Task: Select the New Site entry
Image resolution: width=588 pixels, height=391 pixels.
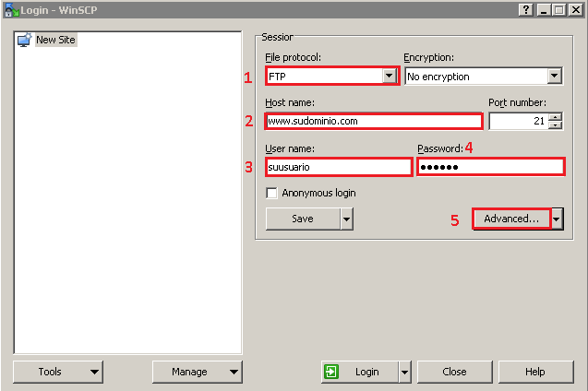Action: 55,40
